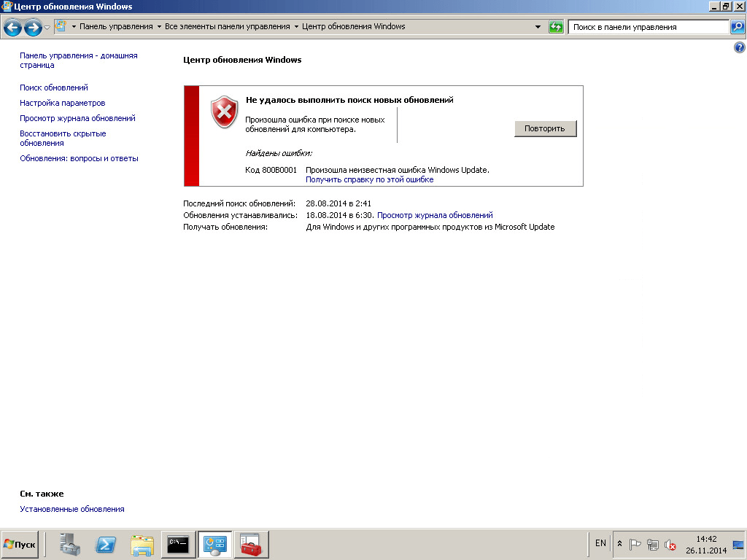Close the Центр обновления Windows window
This screenshot has width=747, height=560.
(x=740, y=7)
